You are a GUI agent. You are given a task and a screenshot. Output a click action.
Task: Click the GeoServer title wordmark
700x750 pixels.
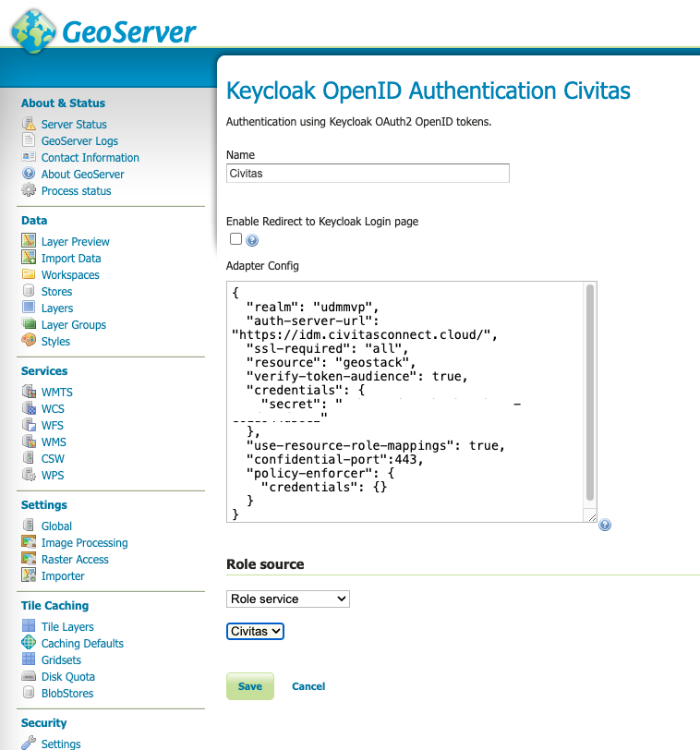point(129,32)
